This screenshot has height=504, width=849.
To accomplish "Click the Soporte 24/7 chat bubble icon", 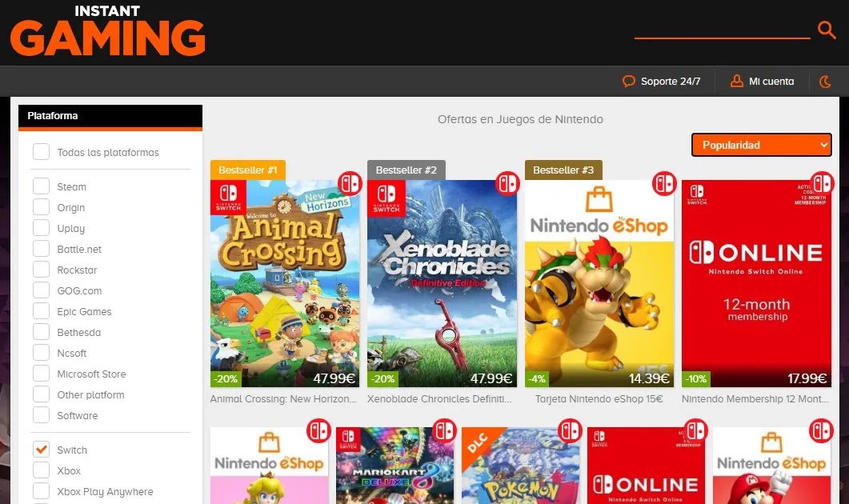I will click(628, 82).
